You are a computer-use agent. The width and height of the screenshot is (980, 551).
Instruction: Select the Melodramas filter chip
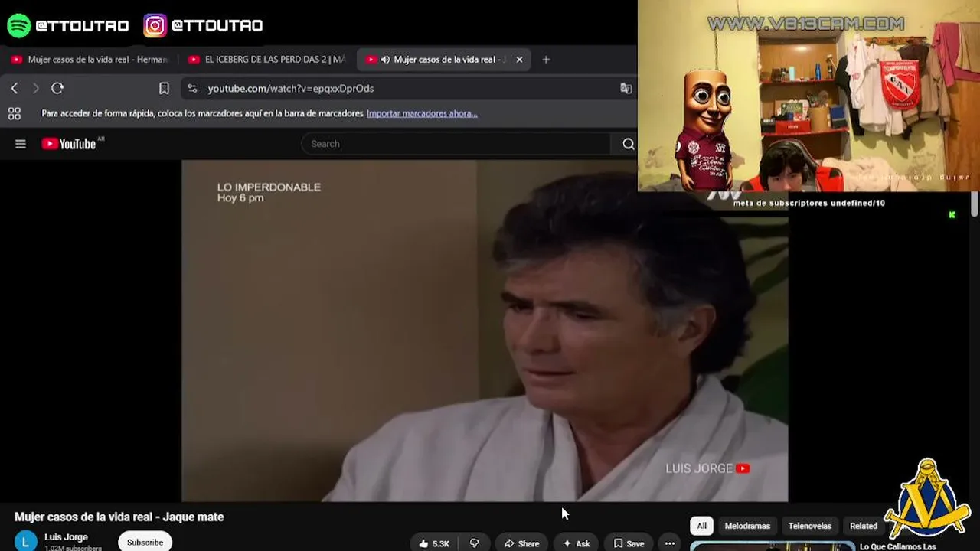(x=747, y=526)
